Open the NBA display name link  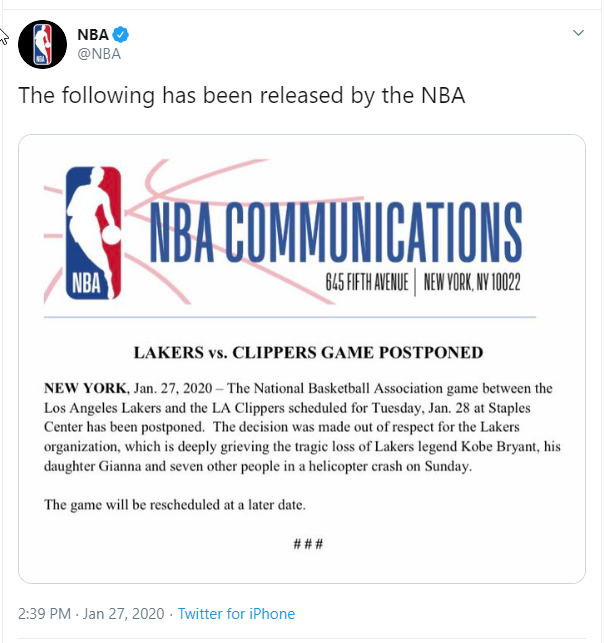93,35
